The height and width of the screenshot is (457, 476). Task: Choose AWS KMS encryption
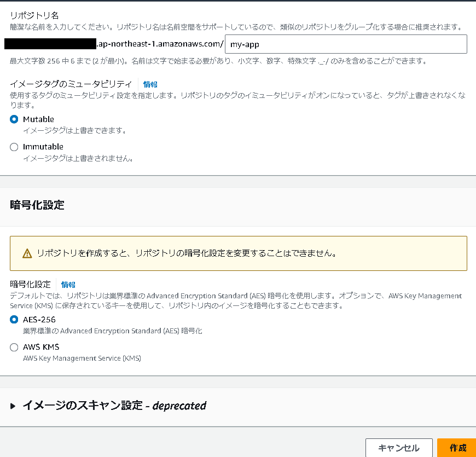click(14, 347)
